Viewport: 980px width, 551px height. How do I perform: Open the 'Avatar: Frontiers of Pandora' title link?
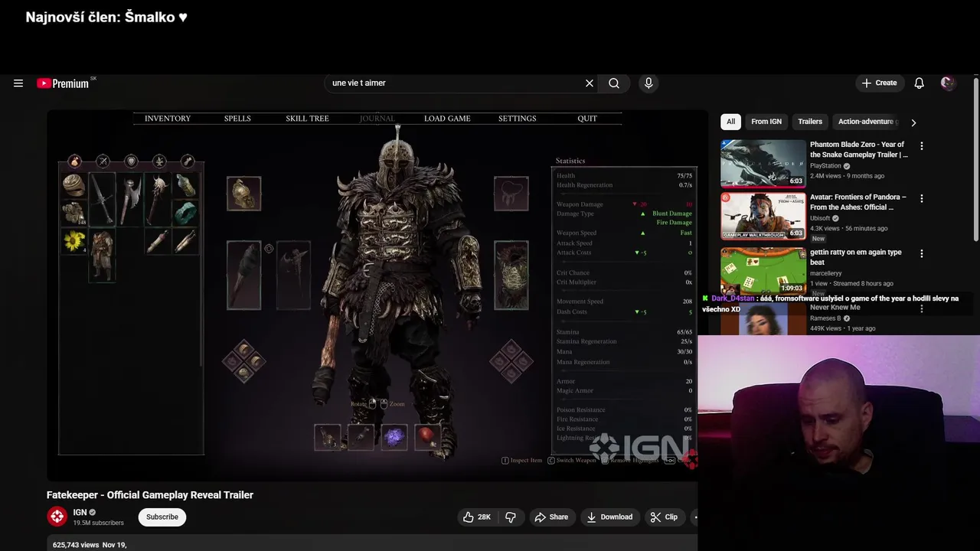coord(858,202)
